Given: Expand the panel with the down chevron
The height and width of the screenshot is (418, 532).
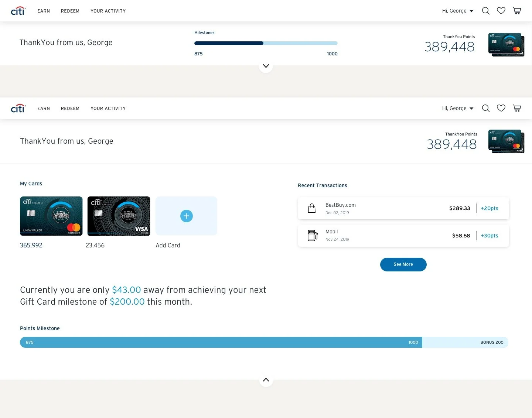Looking at the screenshot, I should click(266, 66).
